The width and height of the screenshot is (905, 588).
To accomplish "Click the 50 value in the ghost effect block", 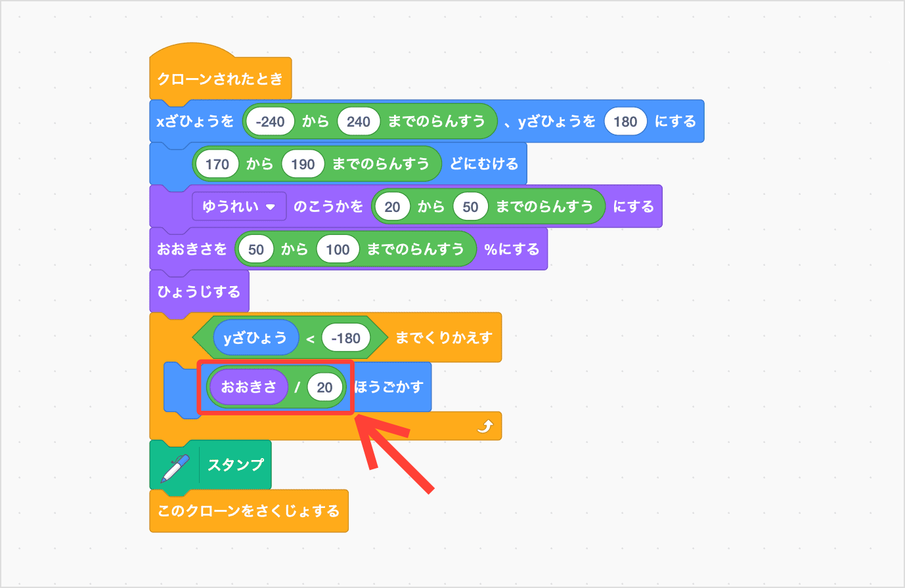I will tap(470, 207).
